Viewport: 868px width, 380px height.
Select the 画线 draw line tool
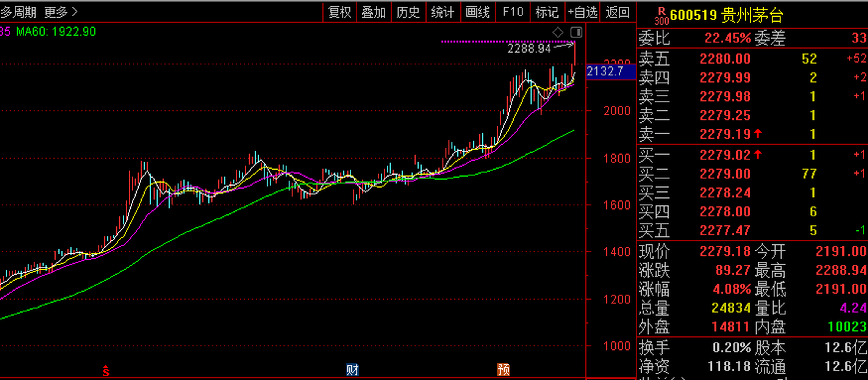[x=478, y=12]
